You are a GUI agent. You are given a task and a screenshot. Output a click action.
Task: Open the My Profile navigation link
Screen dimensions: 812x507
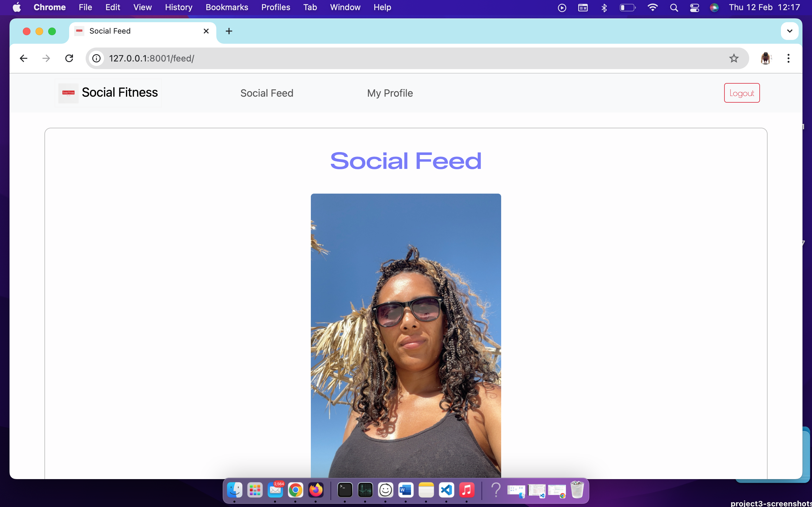(x=390, y=93)
